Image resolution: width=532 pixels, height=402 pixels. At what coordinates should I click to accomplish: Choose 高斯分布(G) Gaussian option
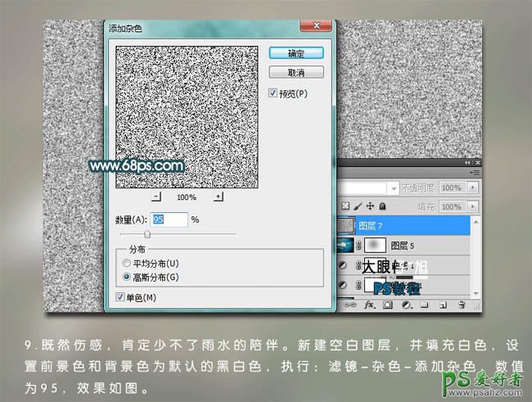pyautogui.click(x=125, y=277)
